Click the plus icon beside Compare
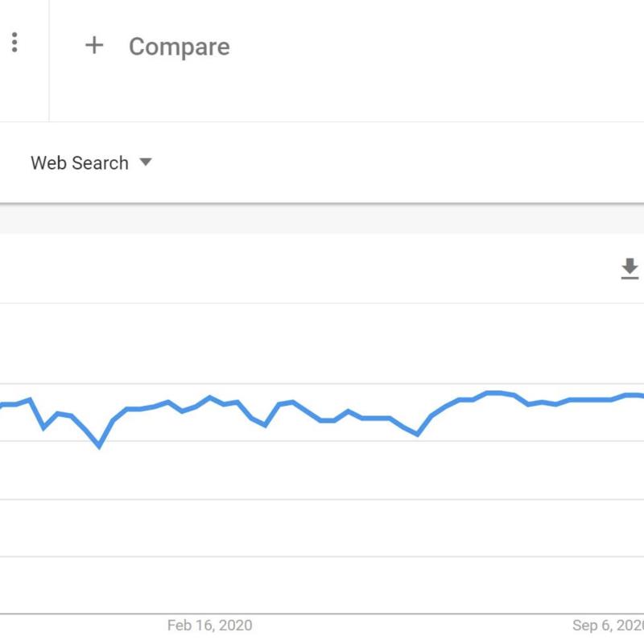This screenshot has height=644, width=644. [94, 45]
